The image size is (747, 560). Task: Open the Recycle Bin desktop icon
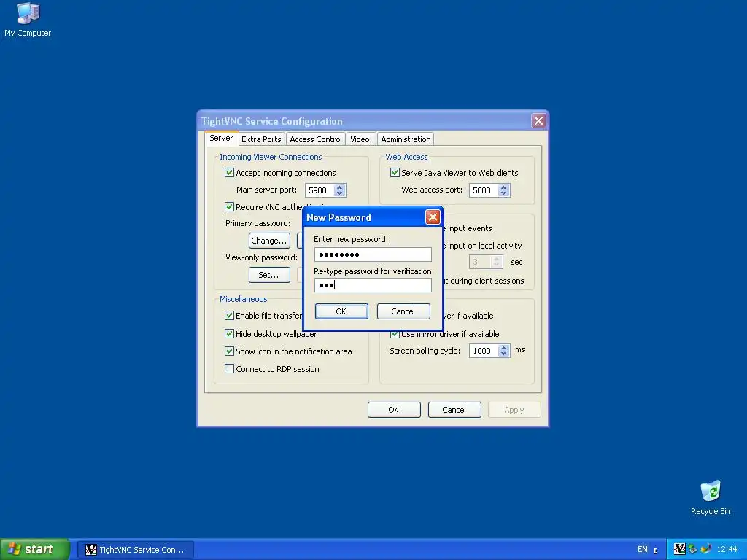coord(711,497)
